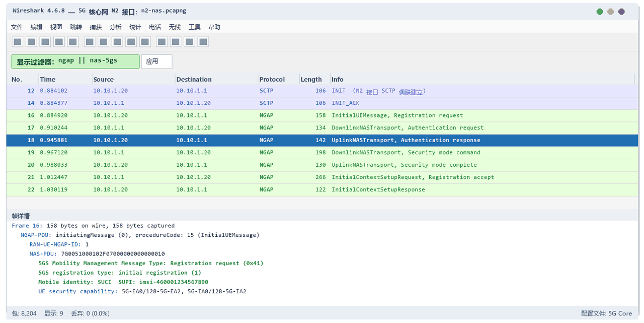The width and height of the screenshot is (644, 323).
Task: Open the 帮助 menu
Action: [x=214, y=27]
